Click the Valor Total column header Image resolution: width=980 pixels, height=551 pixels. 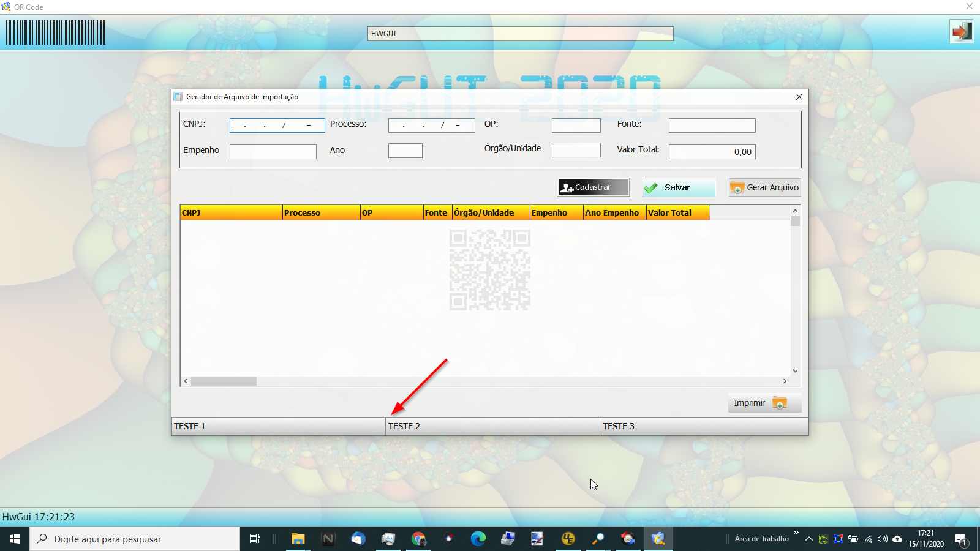pyautogui.click(x=679, y=212)
